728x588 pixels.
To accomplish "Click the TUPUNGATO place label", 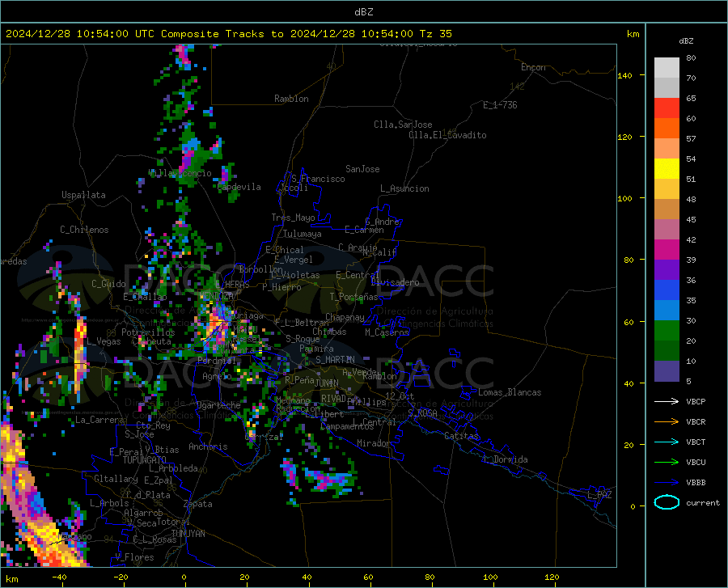I will (145, 460).
